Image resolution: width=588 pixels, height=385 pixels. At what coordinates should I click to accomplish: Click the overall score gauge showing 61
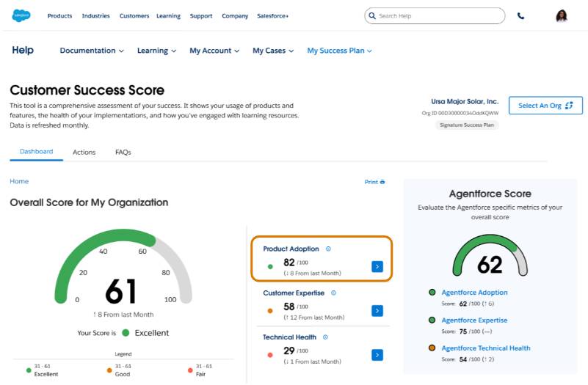(123, 267)
